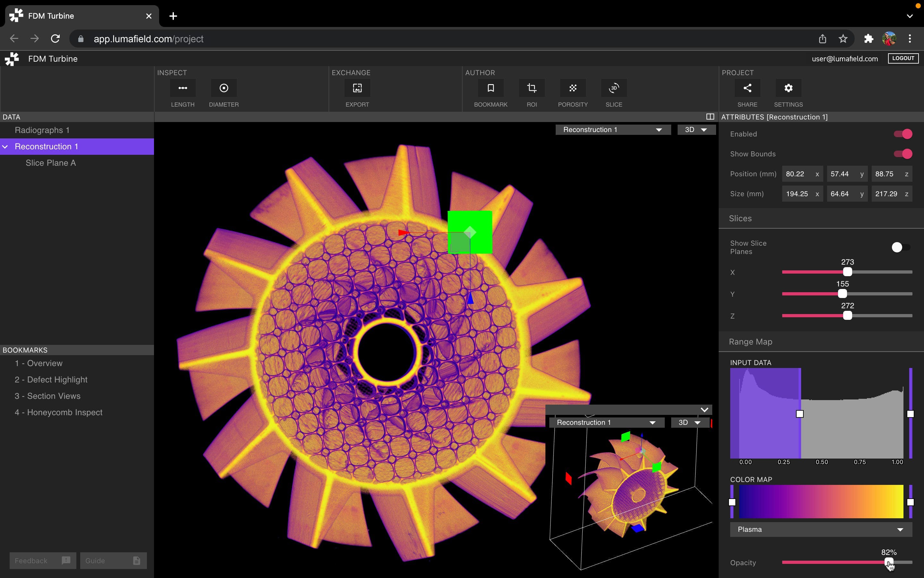Toggle split view layout icon
Screen dimensions: 924x578
tap(710, 117)
